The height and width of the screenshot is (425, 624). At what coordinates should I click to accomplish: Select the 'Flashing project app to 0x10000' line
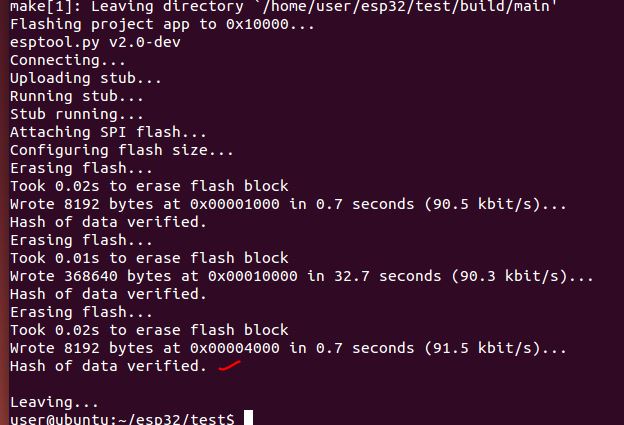162,24
